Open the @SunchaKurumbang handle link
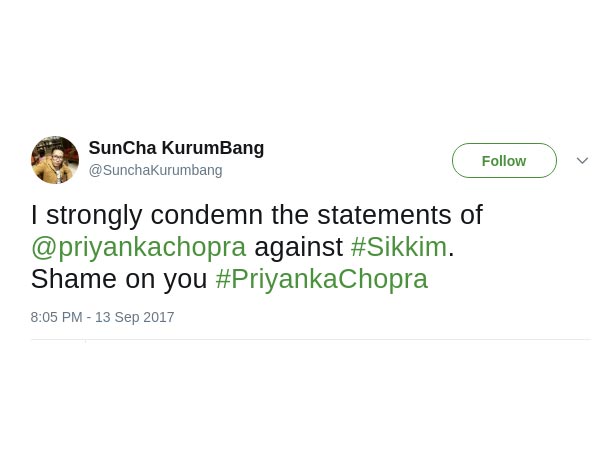The image size is (600, 450). (x=155, y=170)
